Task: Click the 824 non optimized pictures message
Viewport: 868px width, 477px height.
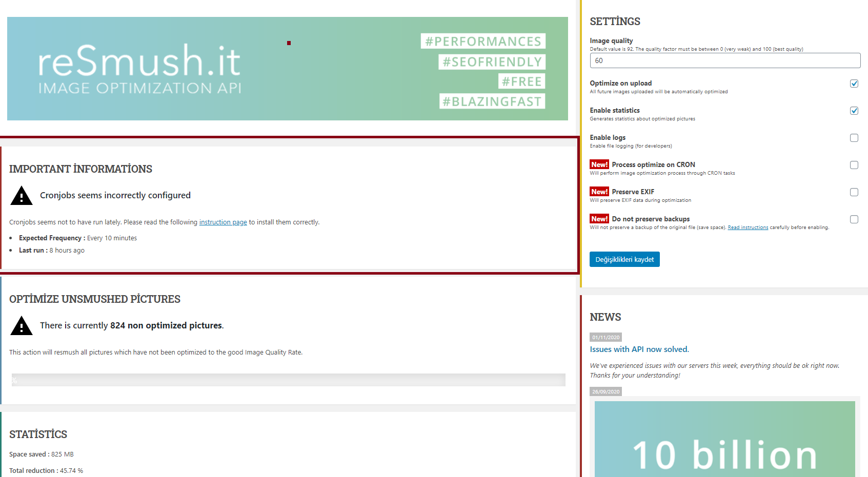Action: 132,325
